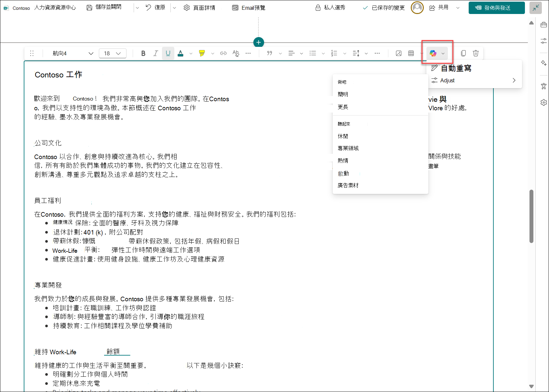
Task: Open line spacing options
Action: tap(356, 53)
